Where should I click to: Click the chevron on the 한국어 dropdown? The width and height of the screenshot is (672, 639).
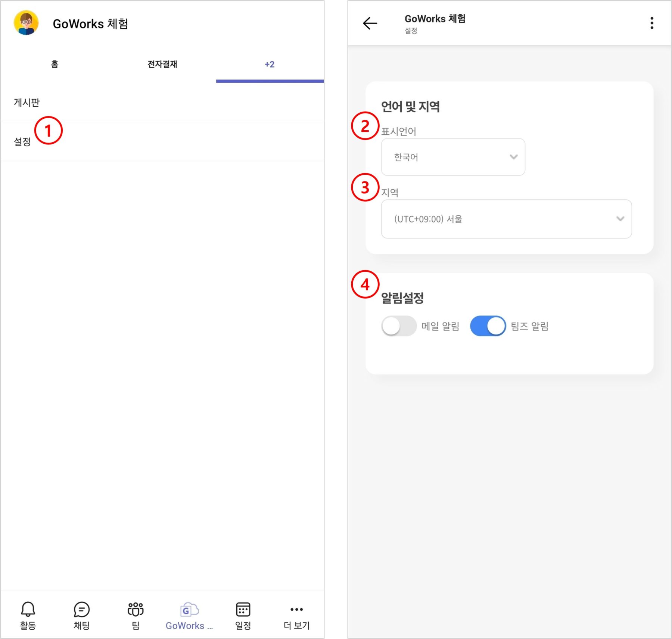pyautogui.click(x=514, y=157)
